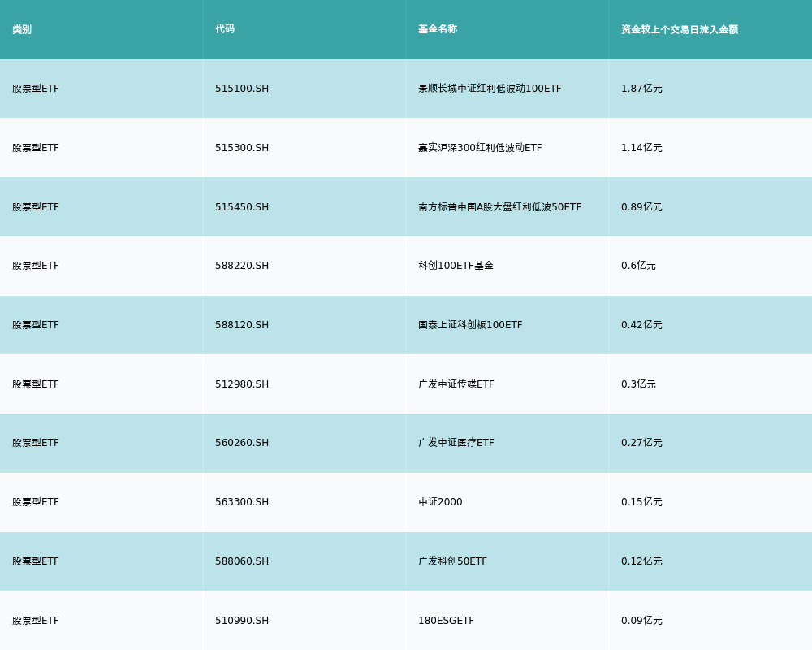Select code 510990.SH

(x=242, y=621)
